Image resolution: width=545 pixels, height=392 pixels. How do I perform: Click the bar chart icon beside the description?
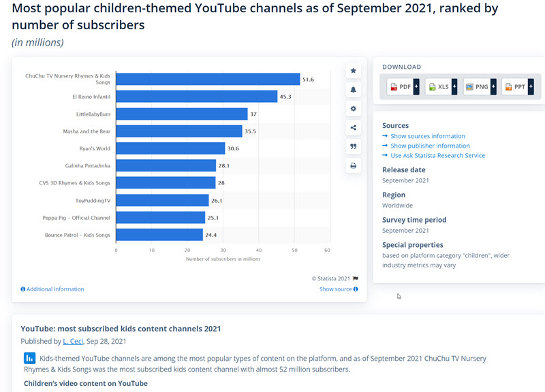click(29, 358)
